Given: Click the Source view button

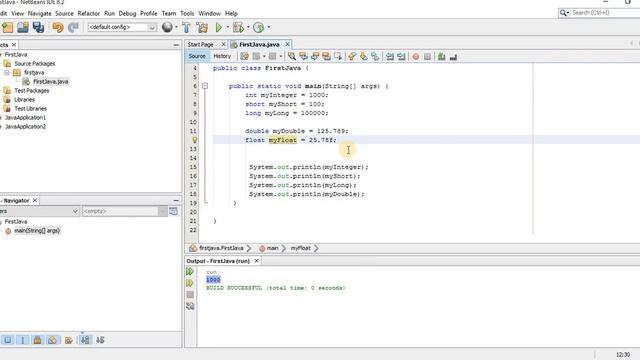Looking at the screenshot, I should [x=197, y=56].
